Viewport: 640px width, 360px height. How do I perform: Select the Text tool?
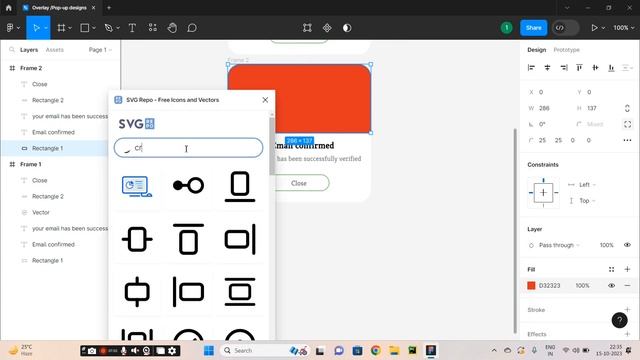click(132, 28)
